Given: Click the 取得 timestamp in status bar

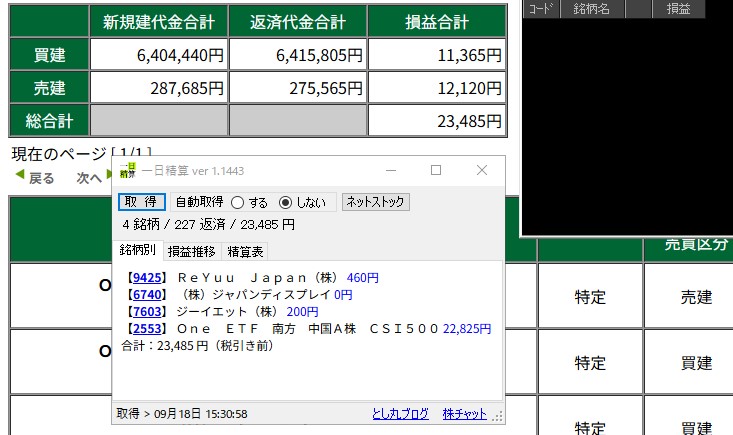Looking at the screenshot, I should (x=182, y=414).
